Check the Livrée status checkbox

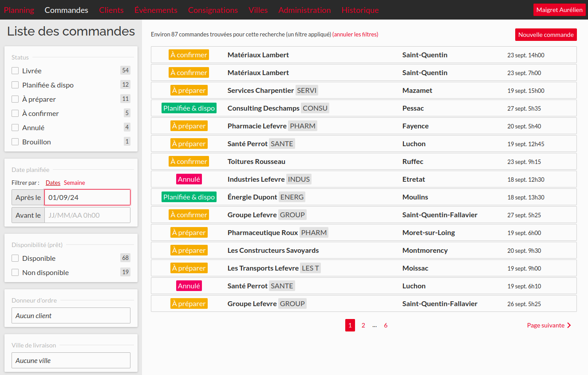point(15,71)
